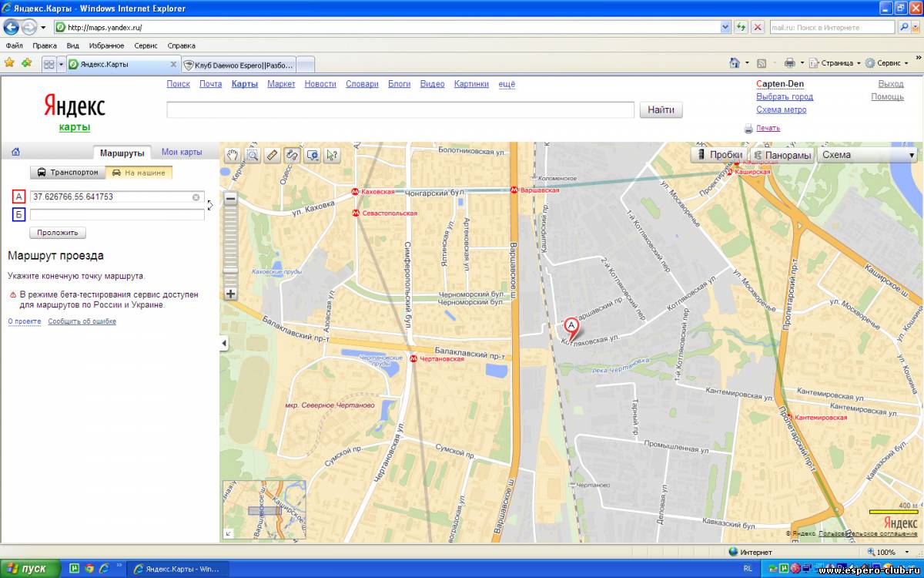Screen dimensions: 924x578
Task: Open the Правка menu
Action: point(45,45)
